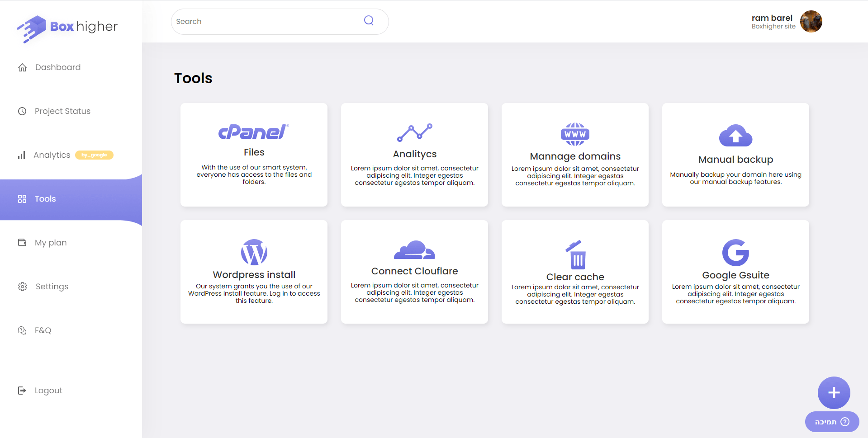
Task: Click the cloud upload backup icon
Action: pos(735,136)
